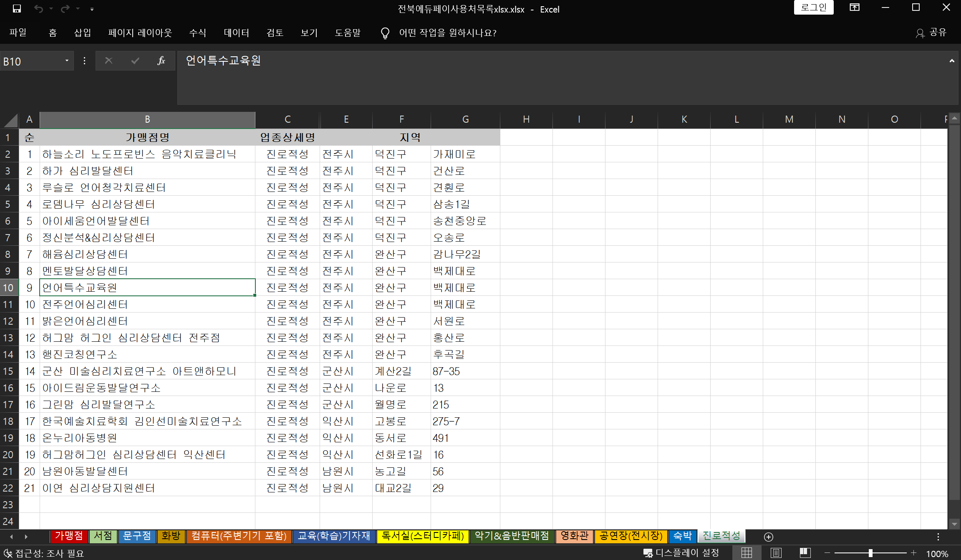
Task: Switch to the 서점 sheet tab
Action: (103, 536)
